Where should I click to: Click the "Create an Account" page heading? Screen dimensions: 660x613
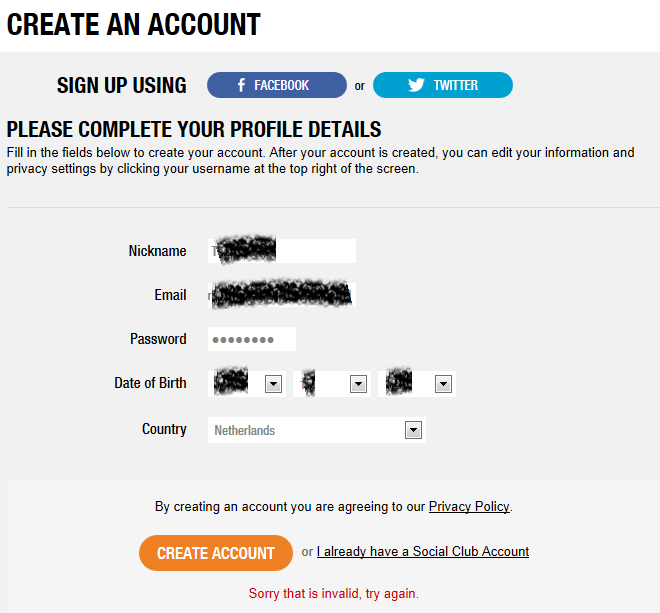point(134,24)
